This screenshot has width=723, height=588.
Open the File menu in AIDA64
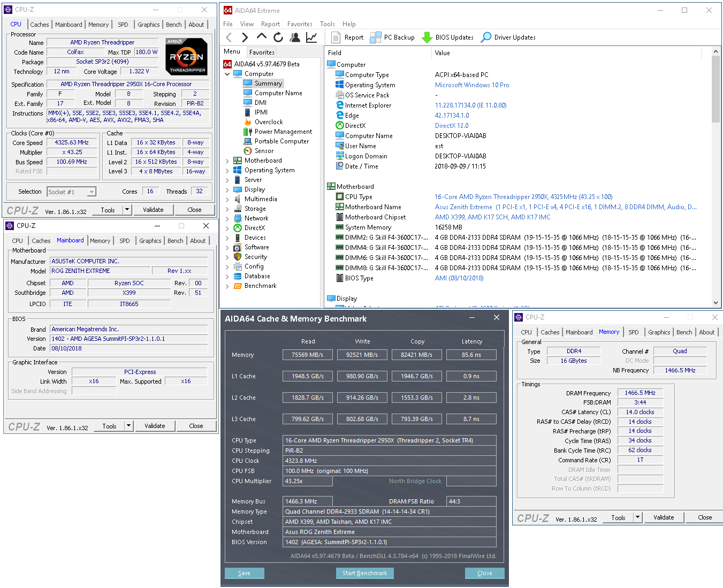(228, 24)
